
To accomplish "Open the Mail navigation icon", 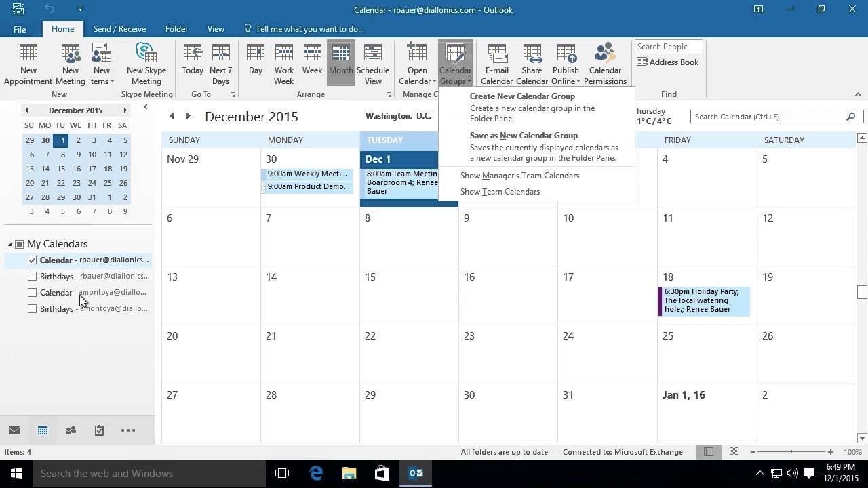I will point(14,430).
